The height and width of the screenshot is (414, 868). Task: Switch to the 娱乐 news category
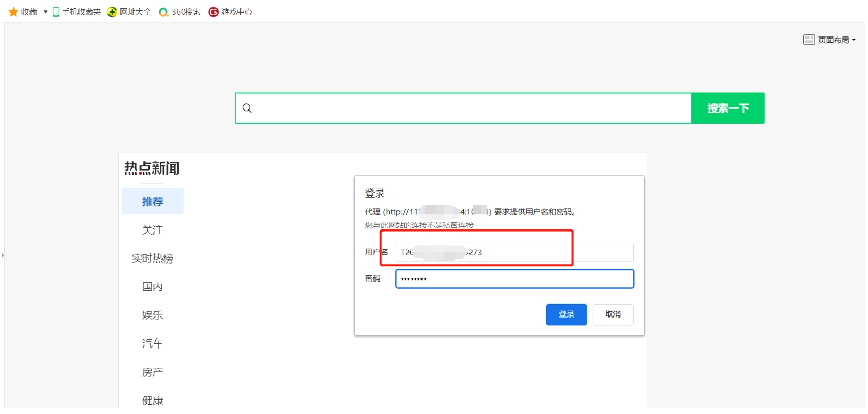152,315
